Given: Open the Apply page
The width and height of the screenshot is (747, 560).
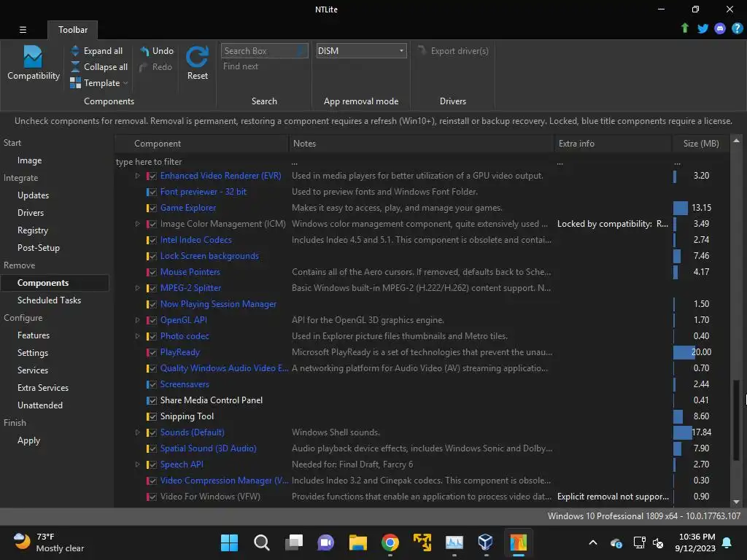Looking at the screenshot, I should [x=28, y=440].
